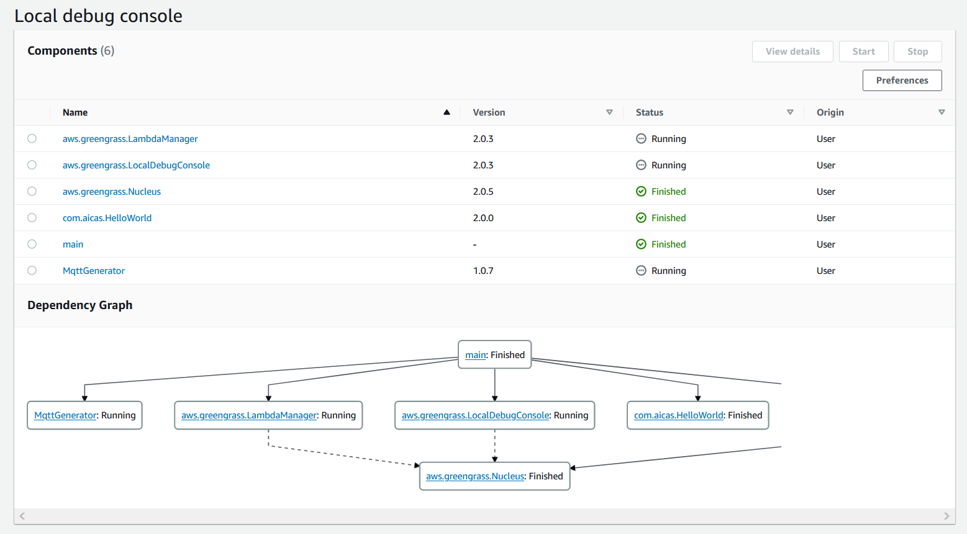967x534 pixels.
Task: Click LocalDebugConsole node in dependency graph
Action: click(495, 415)
